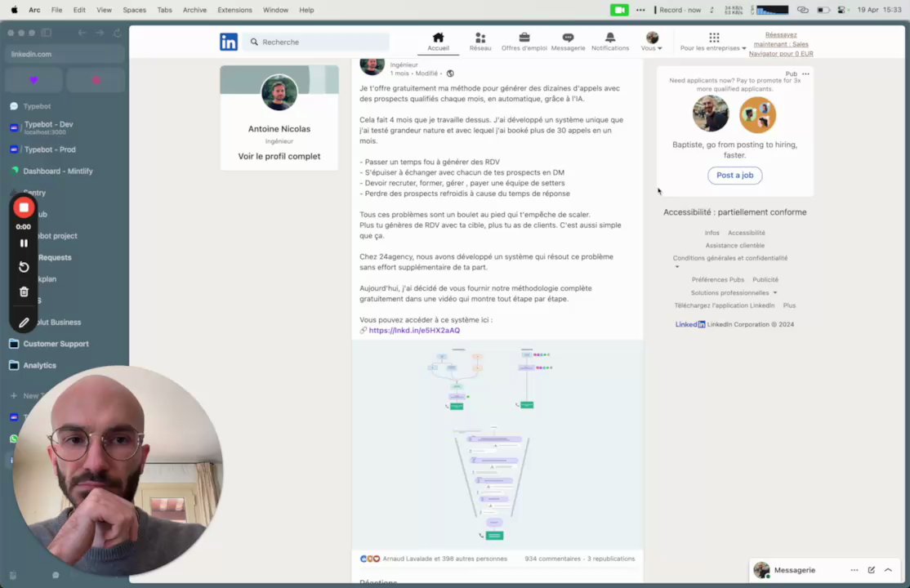Click the Arc sidebar toggle icon
Image resolution: width=910 pixels, height=588 pixels.
click(x=47, y=33)
